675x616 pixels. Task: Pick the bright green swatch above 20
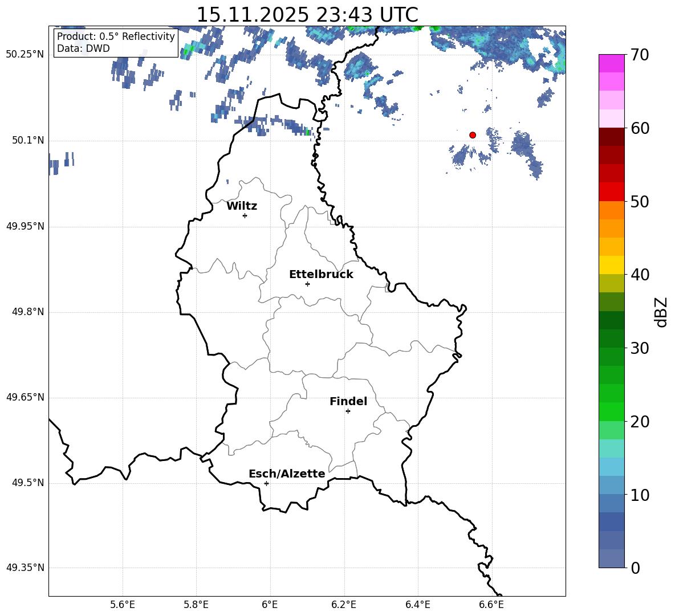[612, 411]
